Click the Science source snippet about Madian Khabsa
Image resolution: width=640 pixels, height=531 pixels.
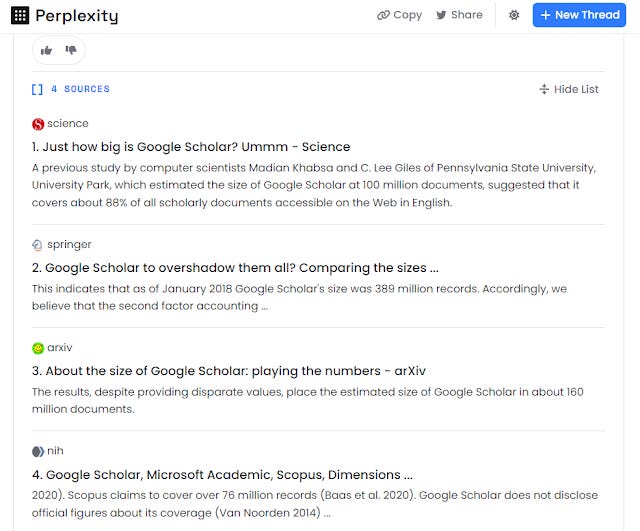(313, 185)
